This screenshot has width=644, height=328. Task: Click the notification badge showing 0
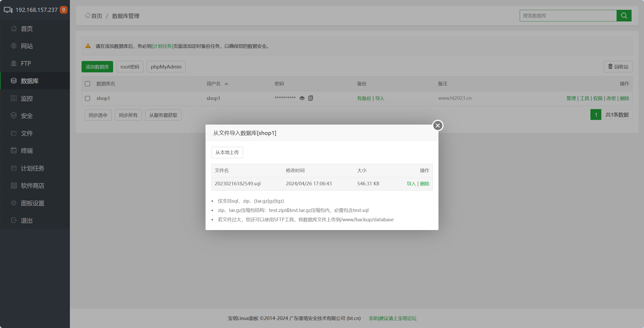[x=64, y=10]
